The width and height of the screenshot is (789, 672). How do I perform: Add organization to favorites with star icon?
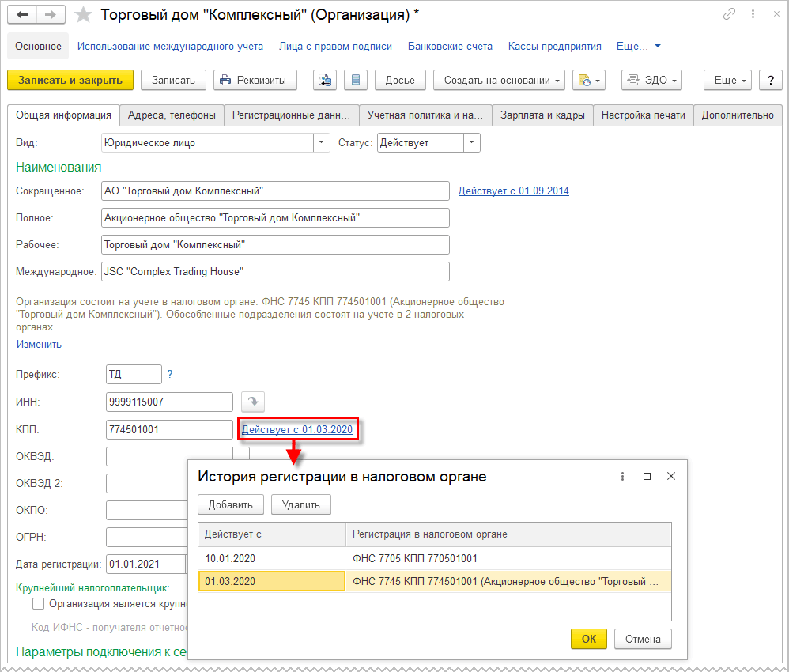pos(83,15)
